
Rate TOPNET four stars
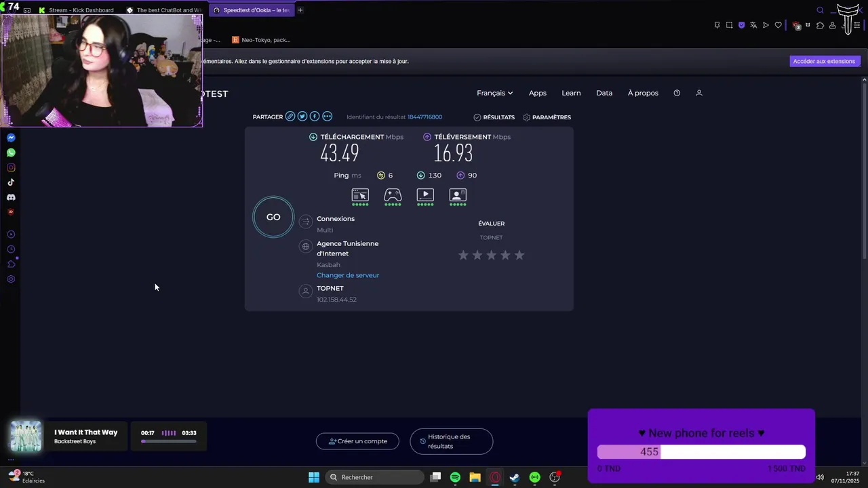point(505,255)
